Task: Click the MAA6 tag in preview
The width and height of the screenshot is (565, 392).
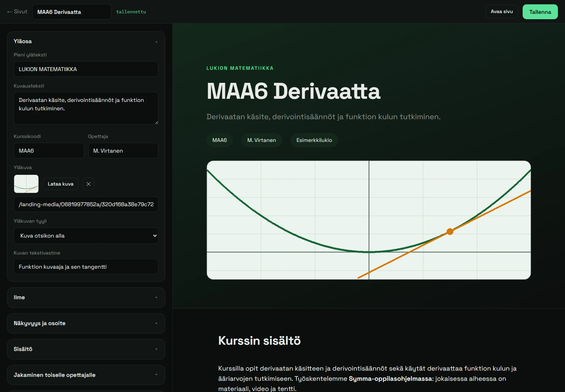Action: point(219,140)
